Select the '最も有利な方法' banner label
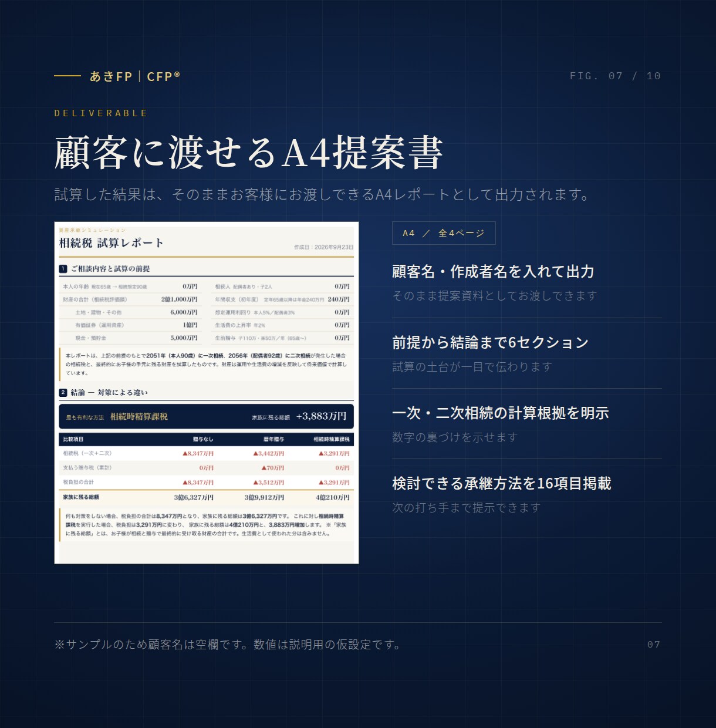Screen dimensions: 716x728 coord(85,417)
